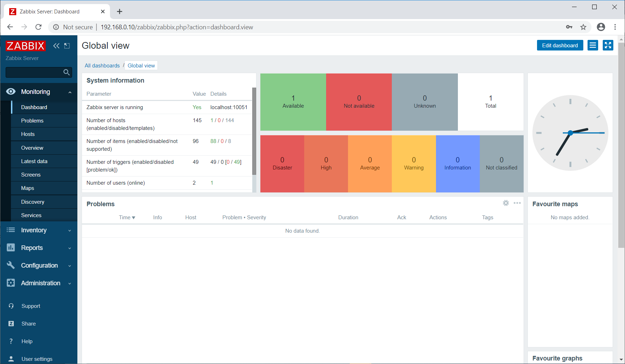Open the Support link in sidebar
The image size is (625, 364).
click(31, 306)
